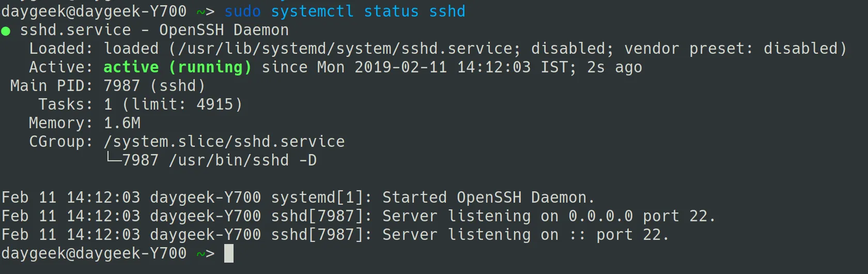Click the "2s ago" uptime text
Image resolution: width=868 pixels, height=274 pixels.
coord(614,67)
